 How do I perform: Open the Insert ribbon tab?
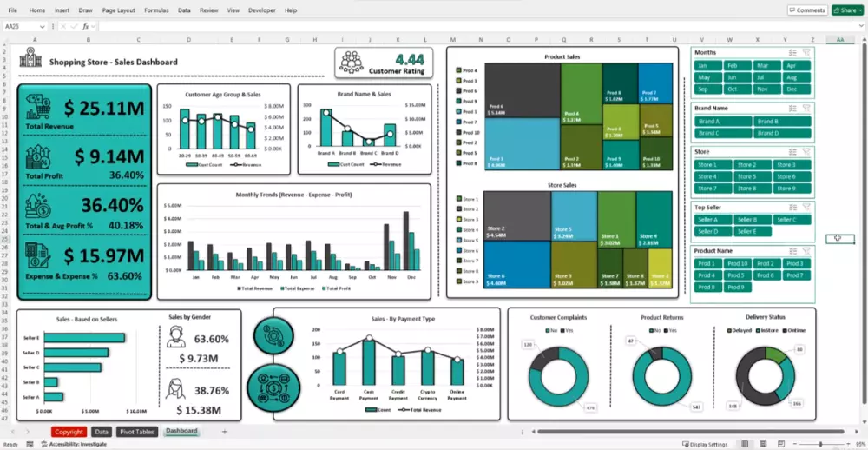(62, 10)
